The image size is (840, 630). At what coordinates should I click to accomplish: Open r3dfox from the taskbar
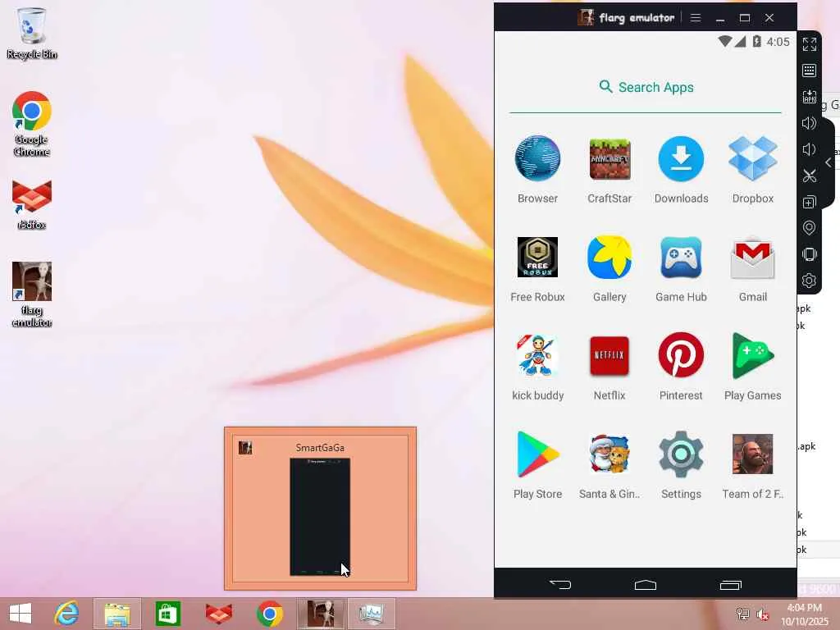click(218, 614)
